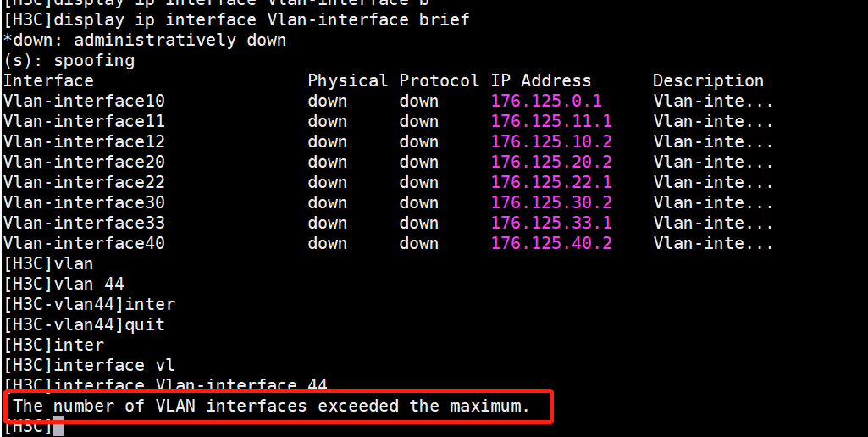Viewport: 868px width, 437px height.
Task: Select the IP address 176.125.30.2
Action: 551,203
